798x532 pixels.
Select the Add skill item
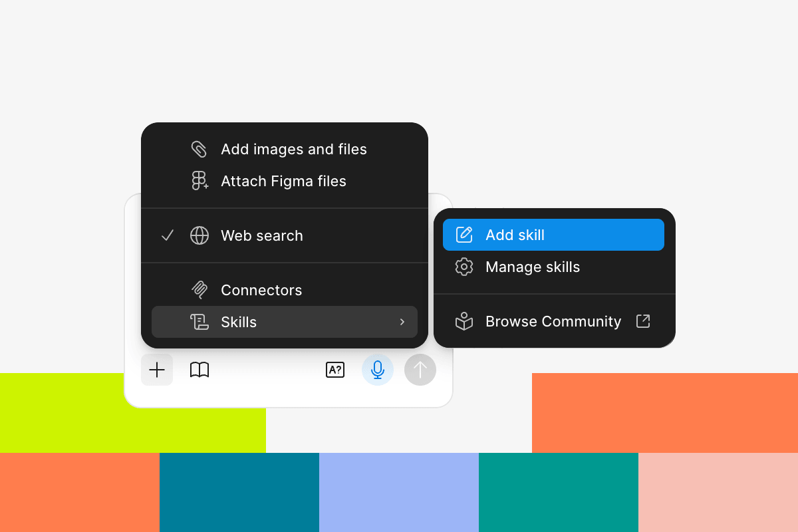tap(553, 235)
